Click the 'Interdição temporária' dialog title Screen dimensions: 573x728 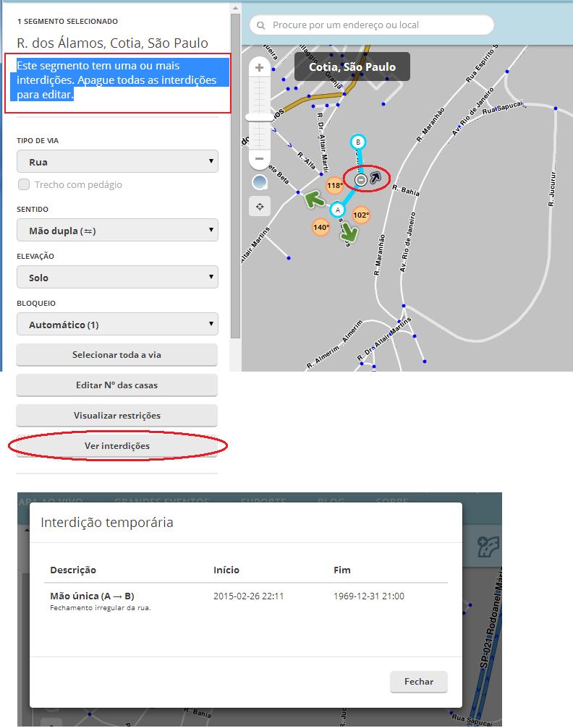(x=107, y=522)
